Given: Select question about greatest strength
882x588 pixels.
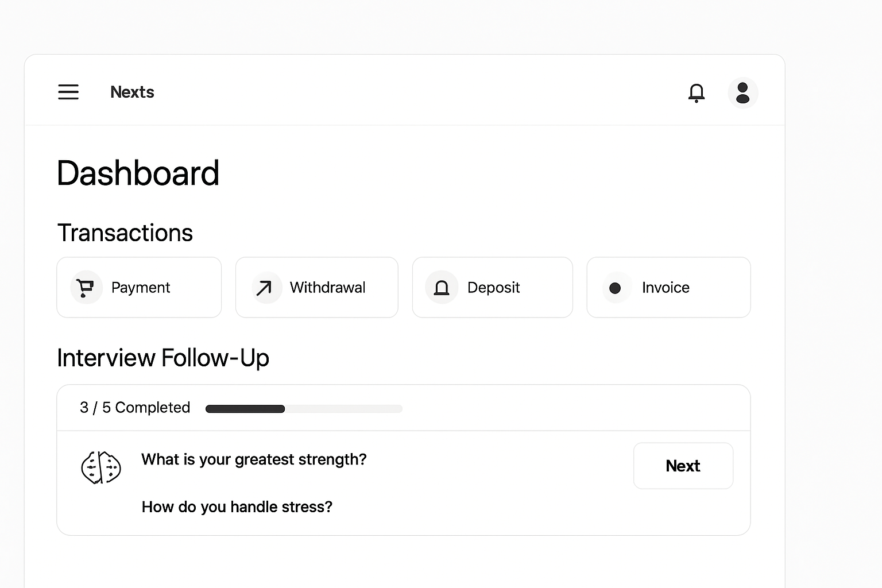Looking at the screenshot, I should (x=254, y=459).
